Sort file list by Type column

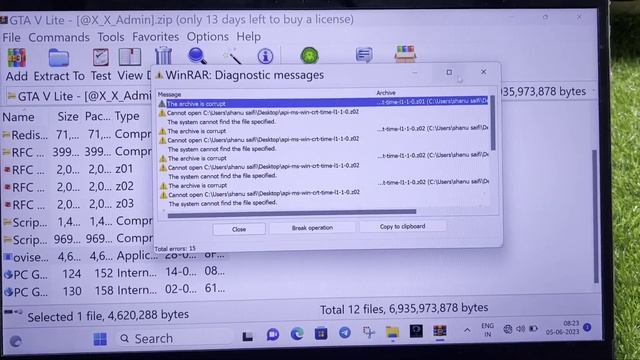(127, 116)
